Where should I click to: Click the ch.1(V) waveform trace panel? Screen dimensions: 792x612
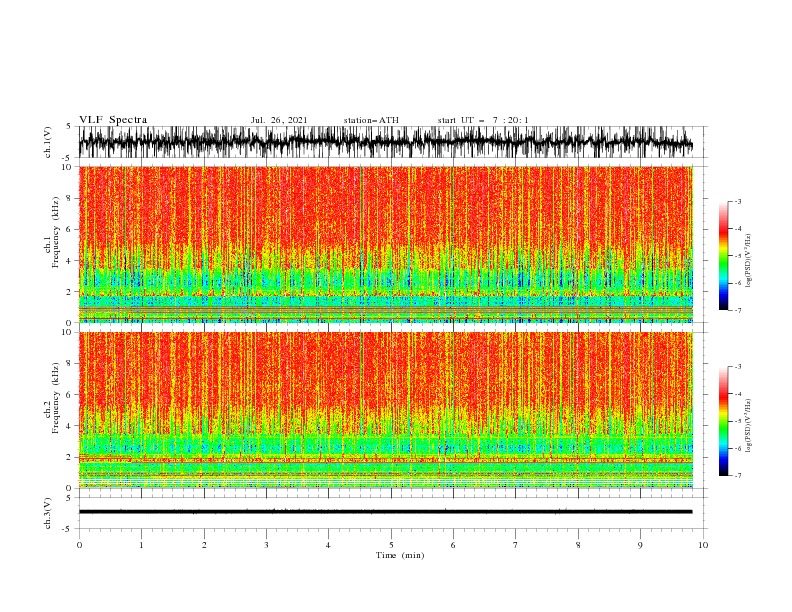(392, 142)
